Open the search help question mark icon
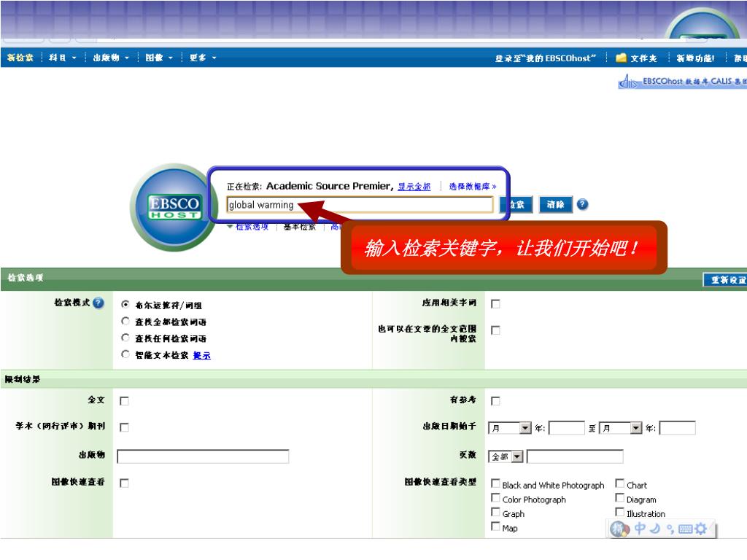The height and width of the screenshot is (560, 747). [x=582, y=204]
